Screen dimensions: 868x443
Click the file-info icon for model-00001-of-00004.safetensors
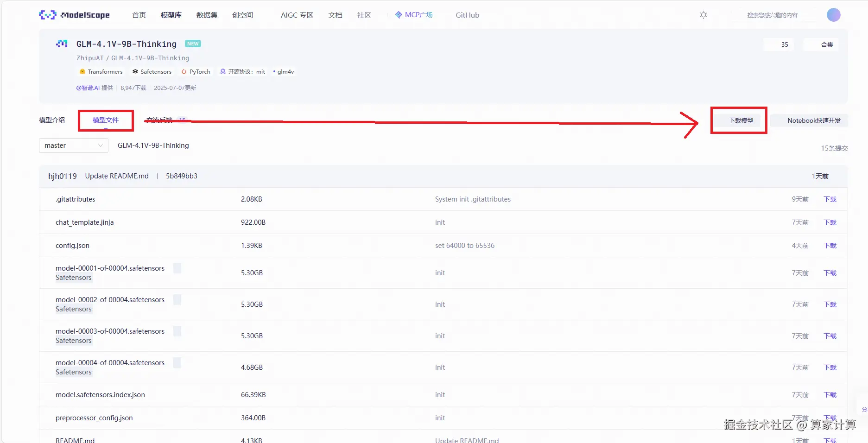tap(177, 268)
